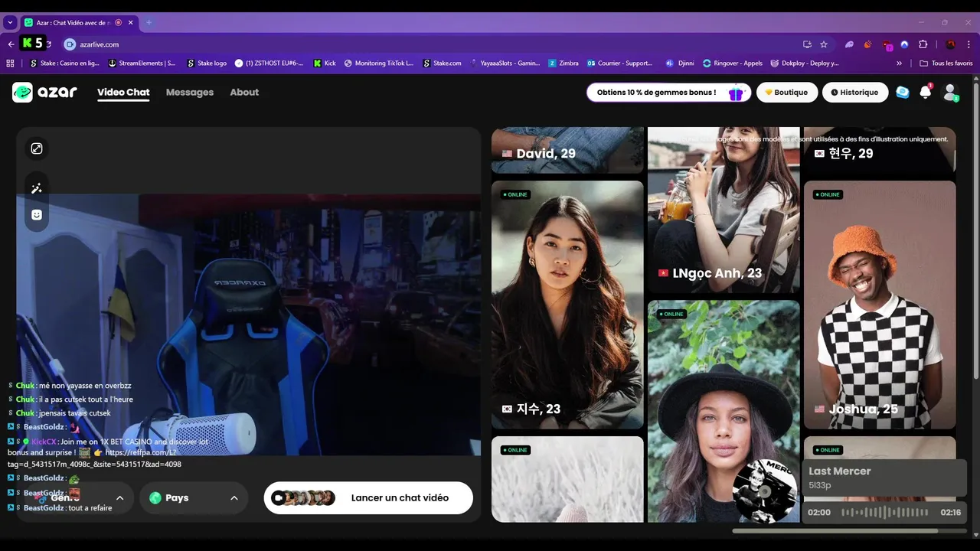The width and height of the screenshot is (980, 551).
Task: Switch to Video Chat tab
Action: click(123, 92)
